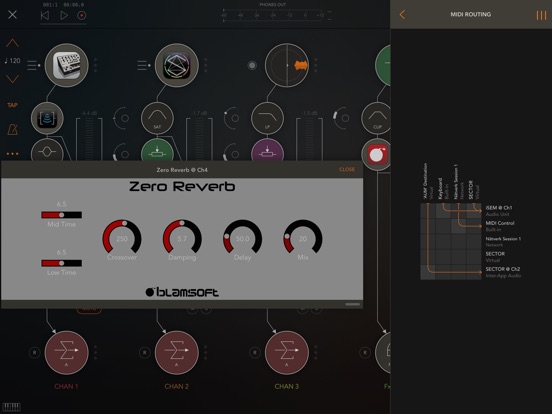
Task: Turn the Crossover knob showing 250
Action: [122, 238]
